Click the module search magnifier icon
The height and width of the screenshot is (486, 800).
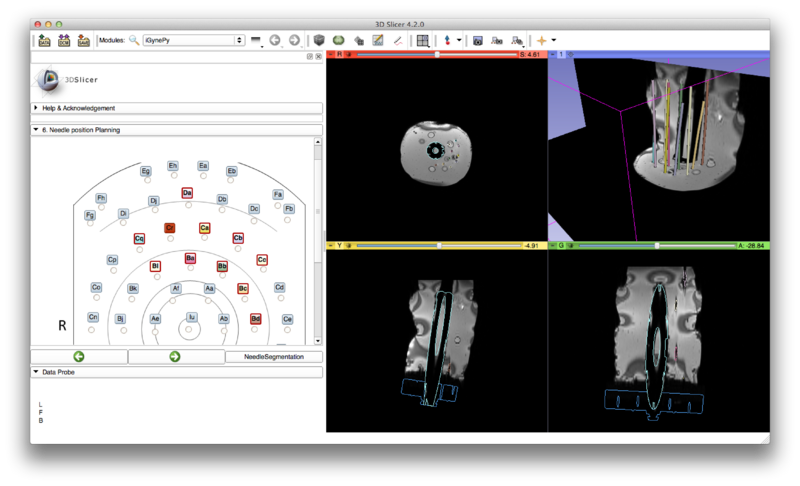click(x=133, y=41)
